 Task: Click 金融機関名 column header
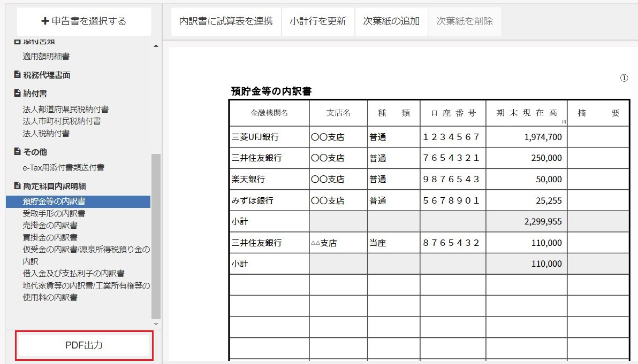[269, 113]
